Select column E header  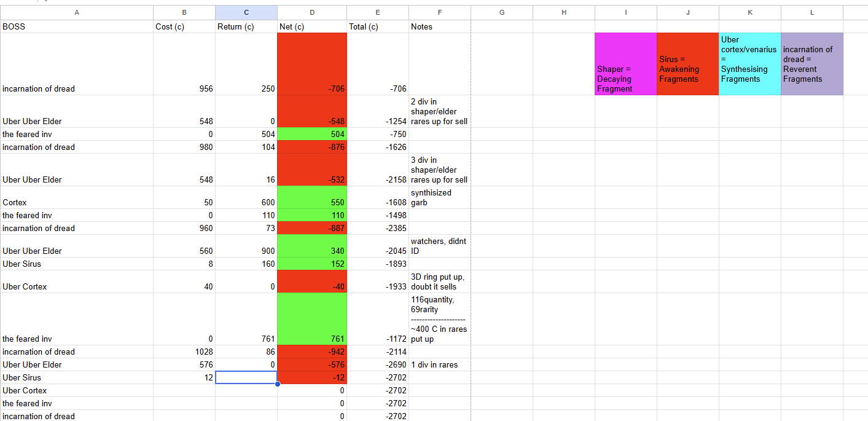[378, 12]
